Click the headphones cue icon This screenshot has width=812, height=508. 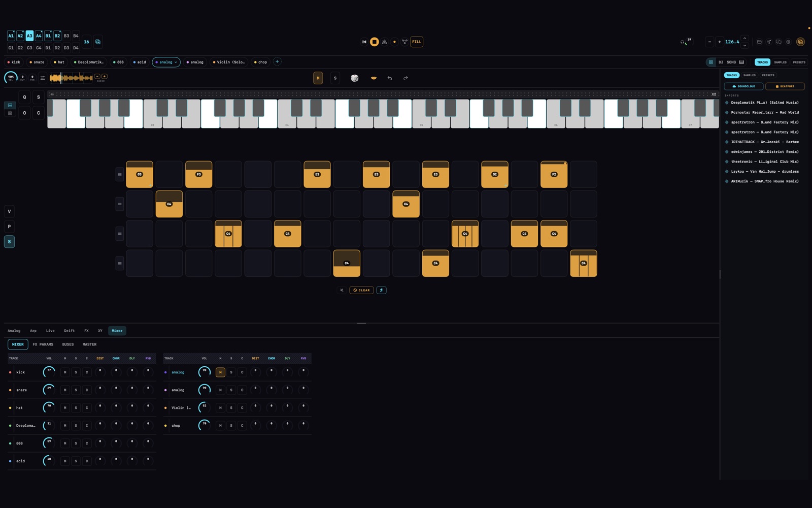click(x=683, y=42)
